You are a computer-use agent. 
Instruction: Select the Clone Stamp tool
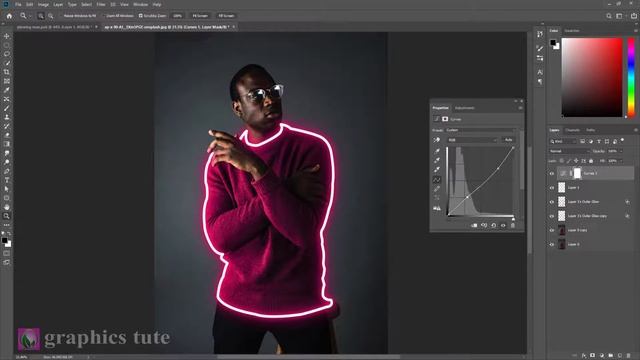(x=7, y=117)
